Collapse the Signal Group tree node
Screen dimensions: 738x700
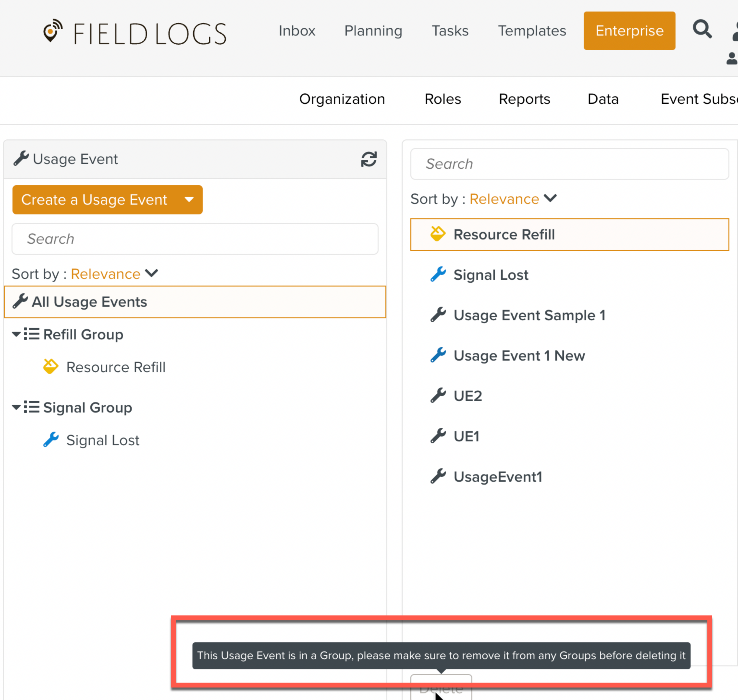pyautogui.click(x=16, y=407)
